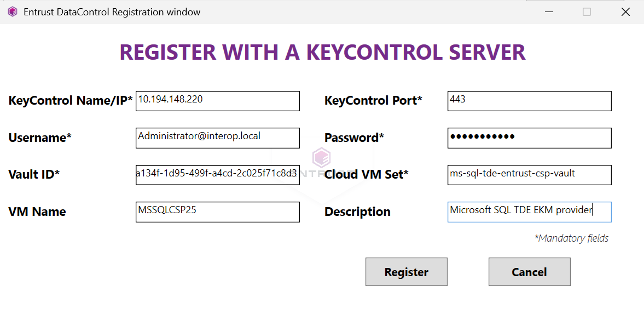
Task: Click the KeyControl Name/IP input field
Action: (x=217, y=101)
